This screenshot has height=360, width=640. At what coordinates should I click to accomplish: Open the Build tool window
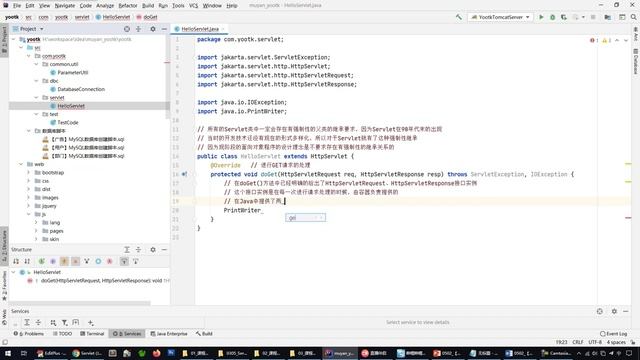(x=204, y=333)
